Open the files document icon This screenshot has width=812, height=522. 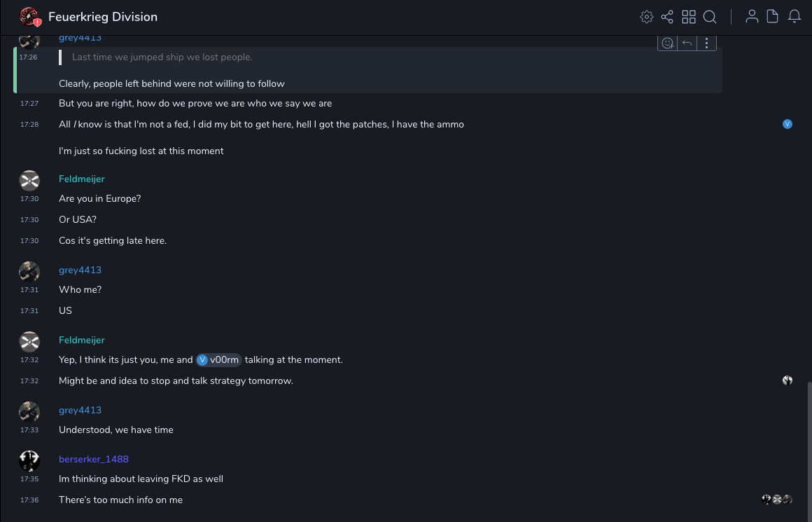click(773, 17)
